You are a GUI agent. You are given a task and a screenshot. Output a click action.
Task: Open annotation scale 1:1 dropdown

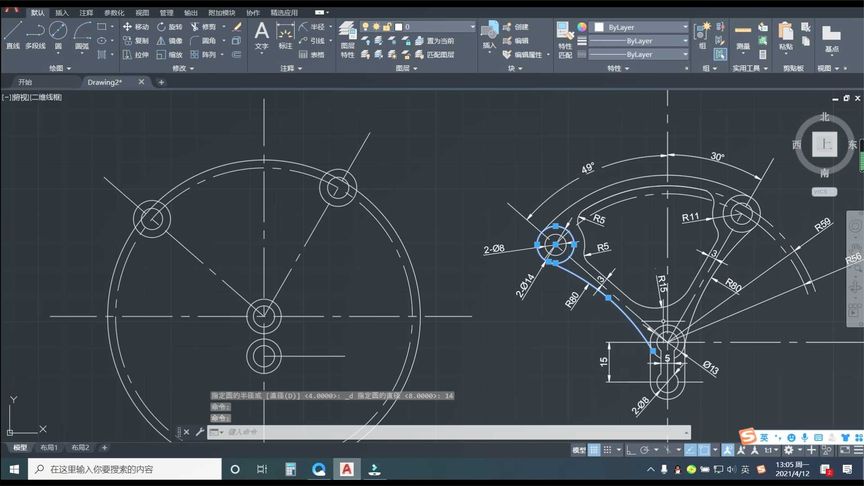coord(770,450)
